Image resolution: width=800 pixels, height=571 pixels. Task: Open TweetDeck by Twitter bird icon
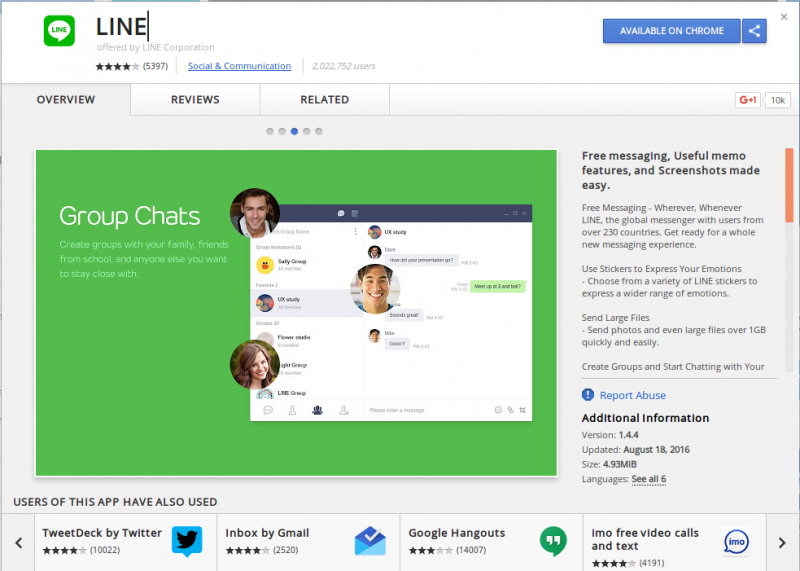click(187, 541)
